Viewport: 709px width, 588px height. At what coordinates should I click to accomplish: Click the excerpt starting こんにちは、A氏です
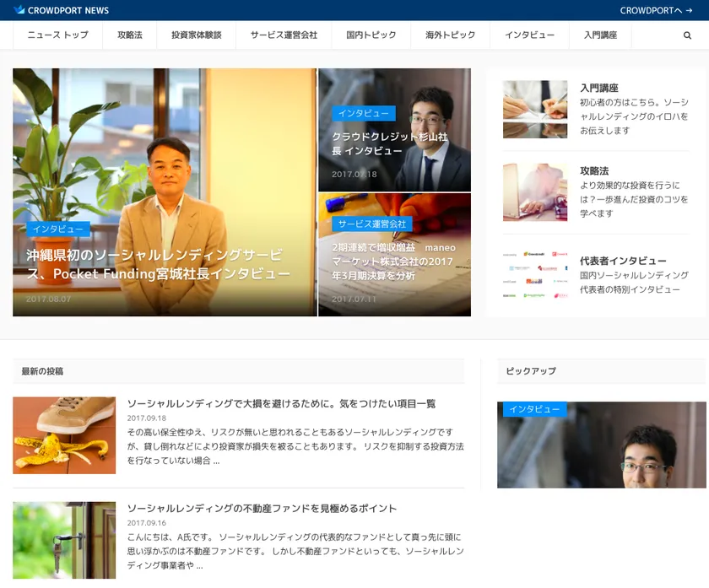point(295,551)
